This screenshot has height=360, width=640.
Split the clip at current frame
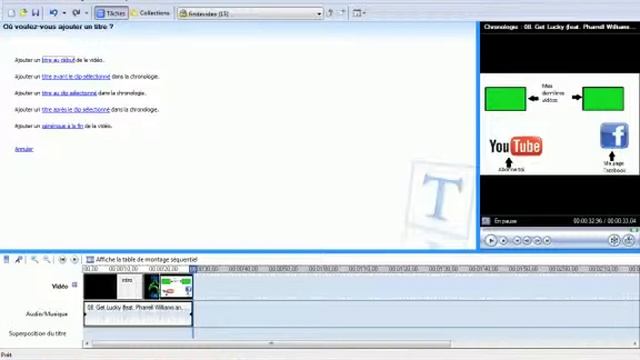(614, 240)
